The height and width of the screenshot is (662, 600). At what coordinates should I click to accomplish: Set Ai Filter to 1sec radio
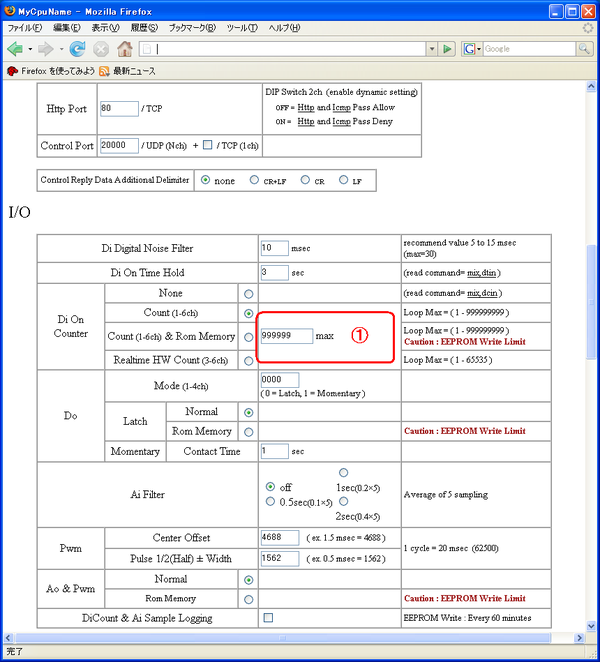tap(344, 472)
